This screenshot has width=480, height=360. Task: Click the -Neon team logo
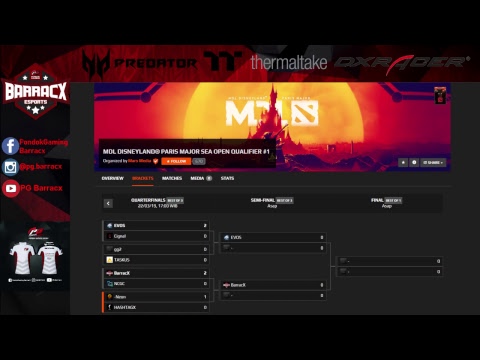pos(109,297)
